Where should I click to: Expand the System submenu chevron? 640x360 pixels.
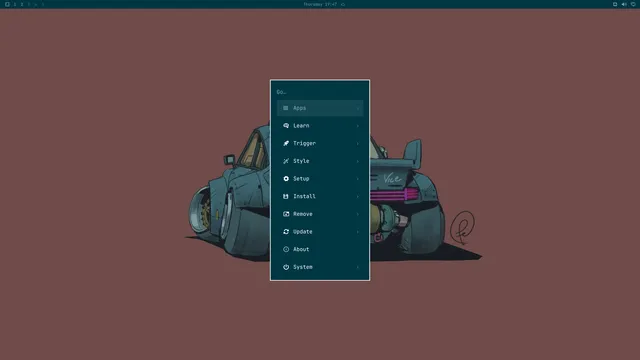click(x=358, y=267)
